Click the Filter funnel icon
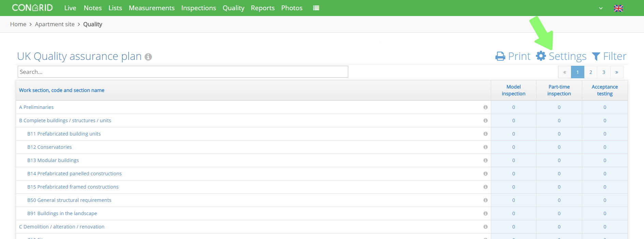This screenshot has height=239, width=644. [596, 56]
